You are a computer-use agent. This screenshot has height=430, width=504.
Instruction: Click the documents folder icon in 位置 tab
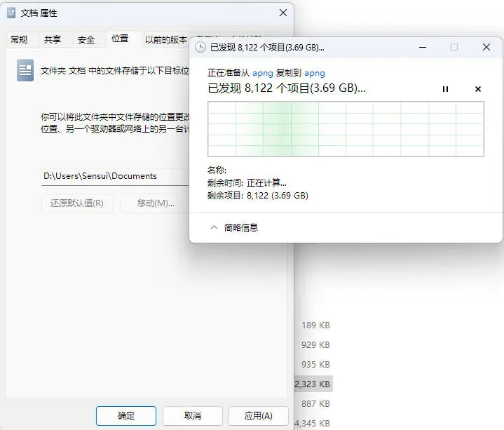pyautogui.click(x=25, y=70)
